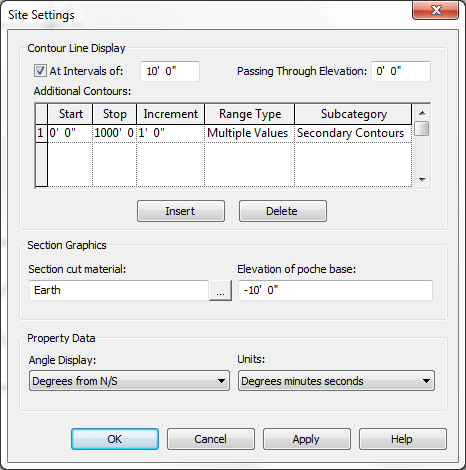This screenshot has width=466, height=470.
Task: Click the Cancel button
Action: pos(211,439)
